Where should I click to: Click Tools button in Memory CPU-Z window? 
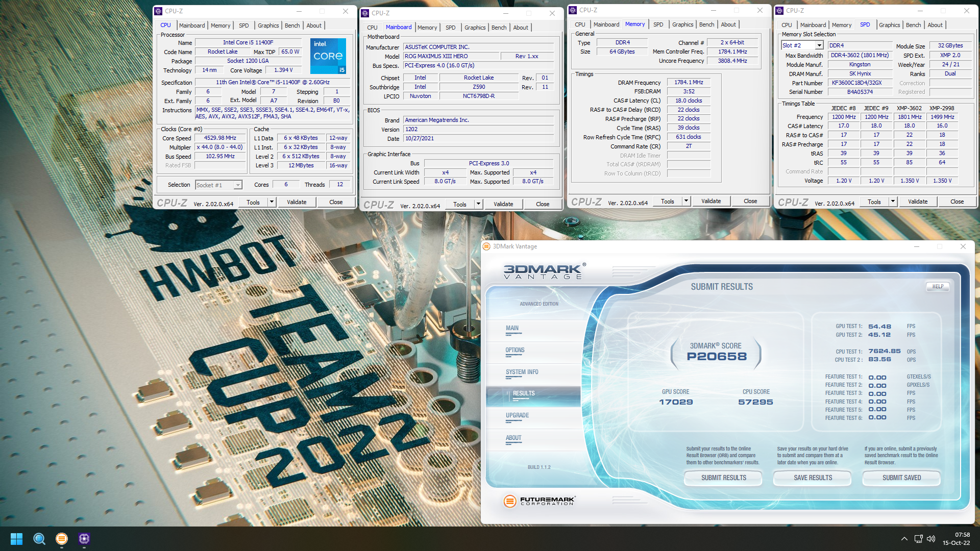[667, 201]
